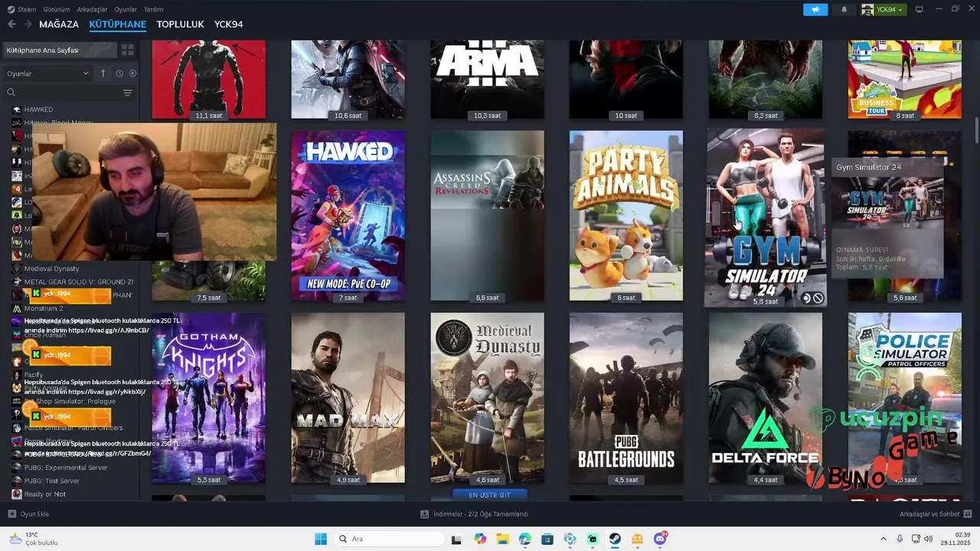Open İndirmeler downloads status

(x=475, y=514)
